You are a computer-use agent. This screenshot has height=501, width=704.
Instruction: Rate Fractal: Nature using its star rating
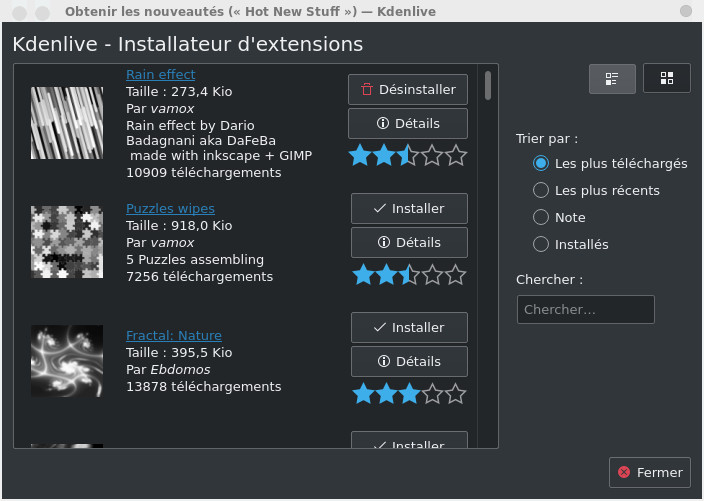(409, 393)
